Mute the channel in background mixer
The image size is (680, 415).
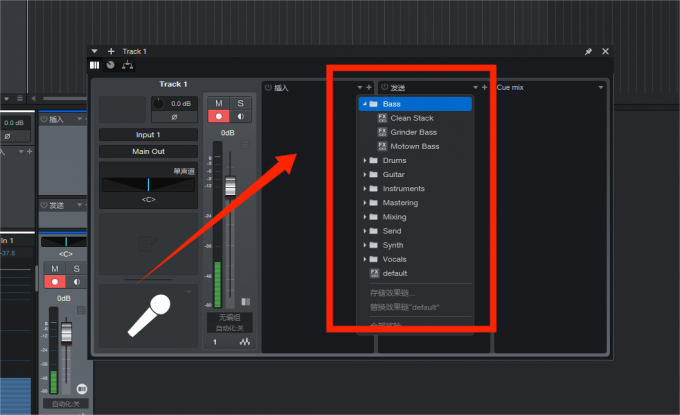(55, 269)
